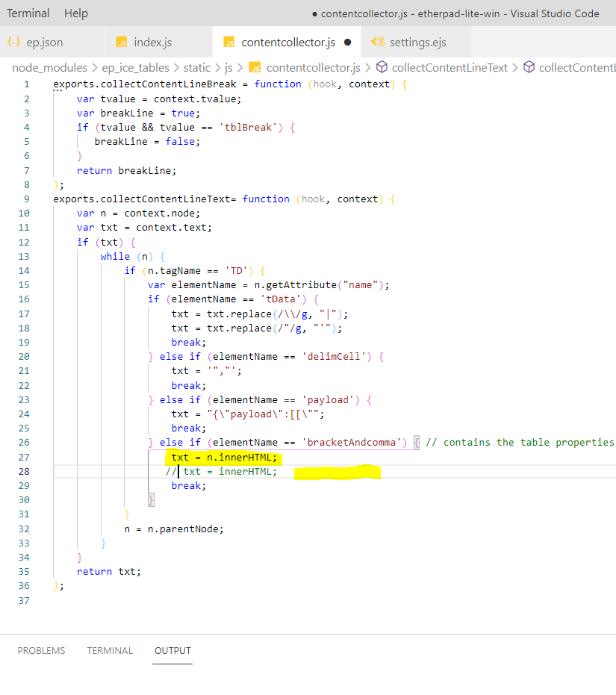Select the OUTPUT panel tab
The image size is (616, 695).
click(x=172, y=650)
